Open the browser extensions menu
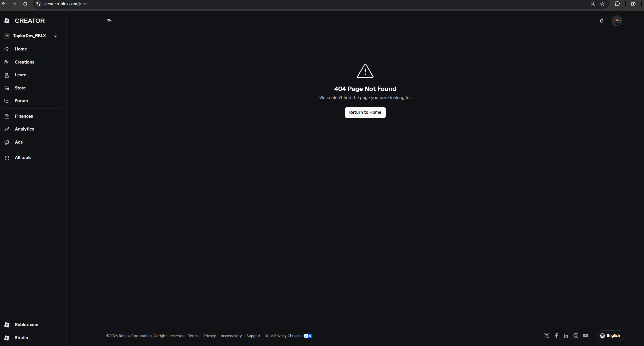 617,4
